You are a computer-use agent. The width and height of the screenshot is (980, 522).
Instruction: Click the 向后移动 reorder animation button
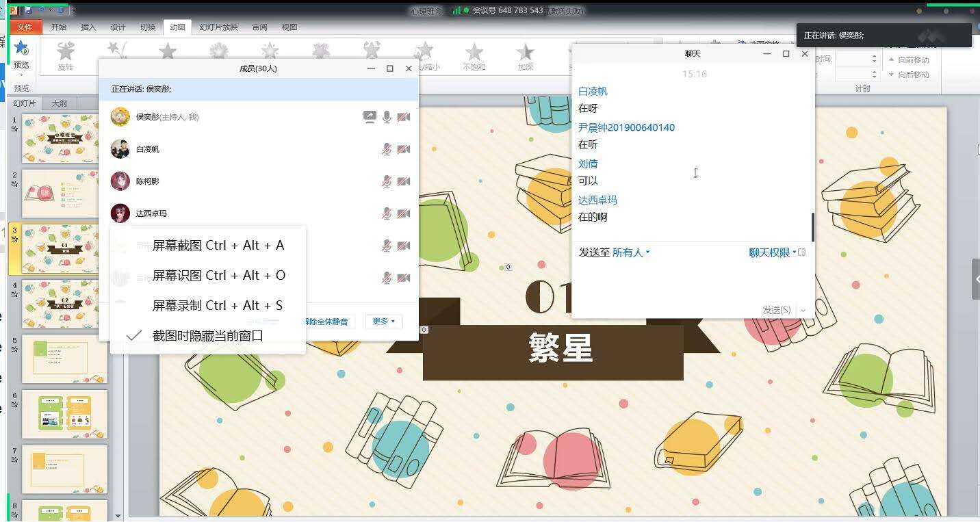pos(909,75)
